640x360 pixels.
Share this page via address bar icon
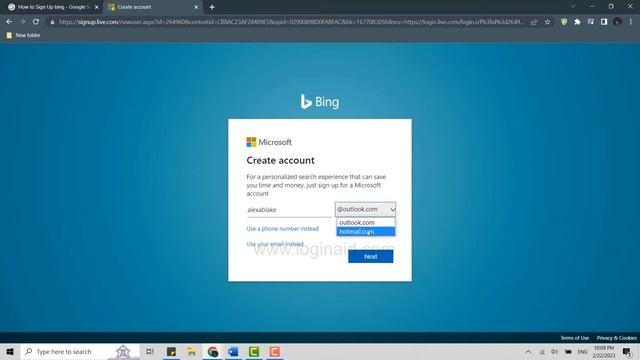click(x=534, y=22)
